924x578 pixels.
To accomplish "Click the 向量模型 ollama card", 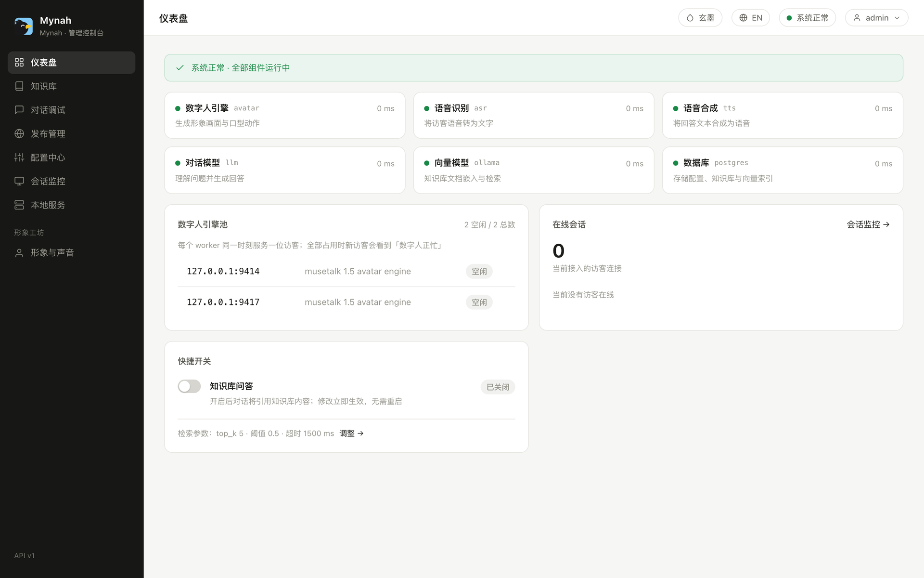I will point(534,171).
